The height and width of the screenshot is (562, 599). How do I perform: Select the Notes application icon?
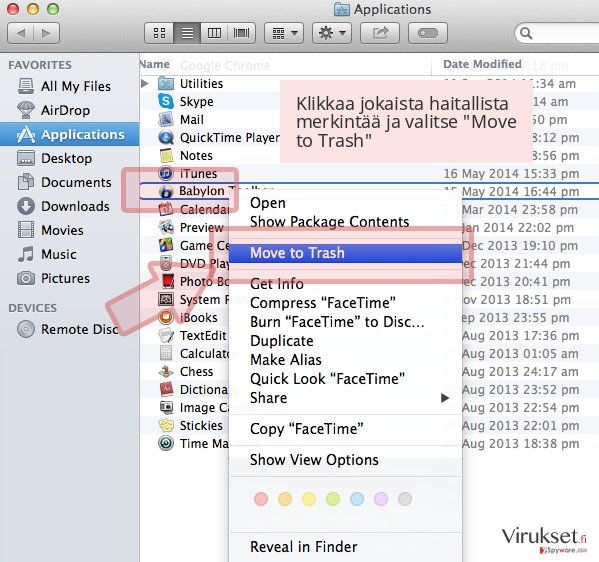166,155
